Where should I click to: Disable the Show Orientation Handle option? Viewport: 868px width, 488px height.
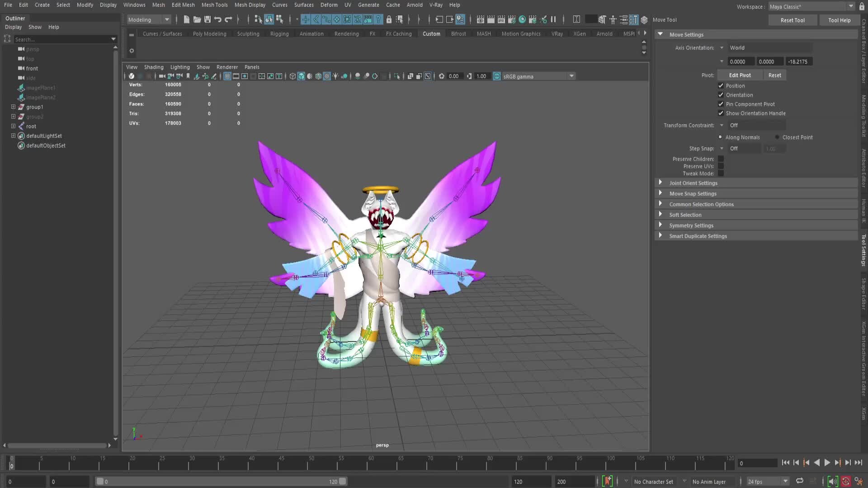click(721, 113)
